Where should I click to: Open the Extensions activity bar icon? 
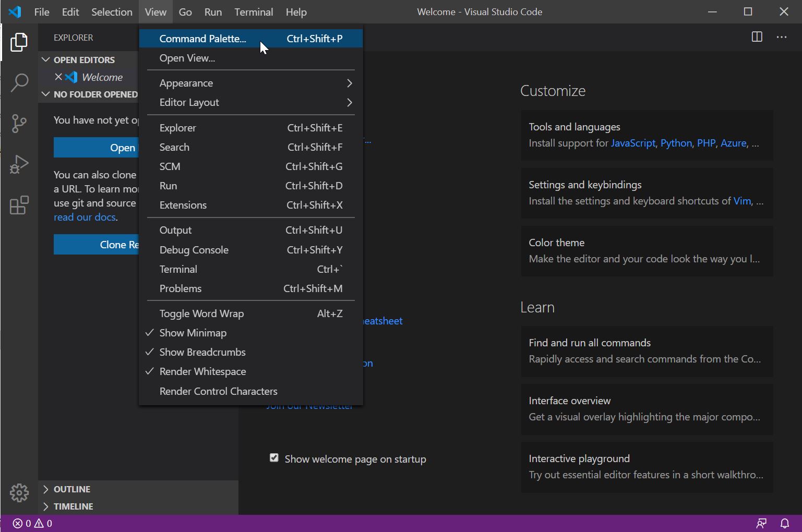pos(19,205)
